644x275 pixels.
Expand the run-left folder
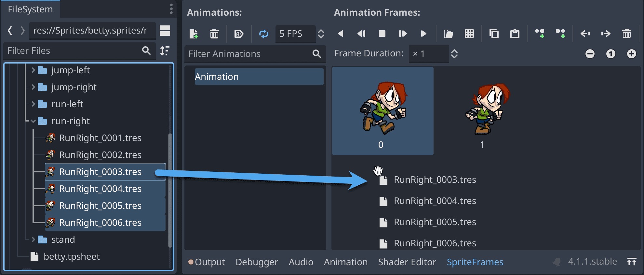click(x=33, y=104)
